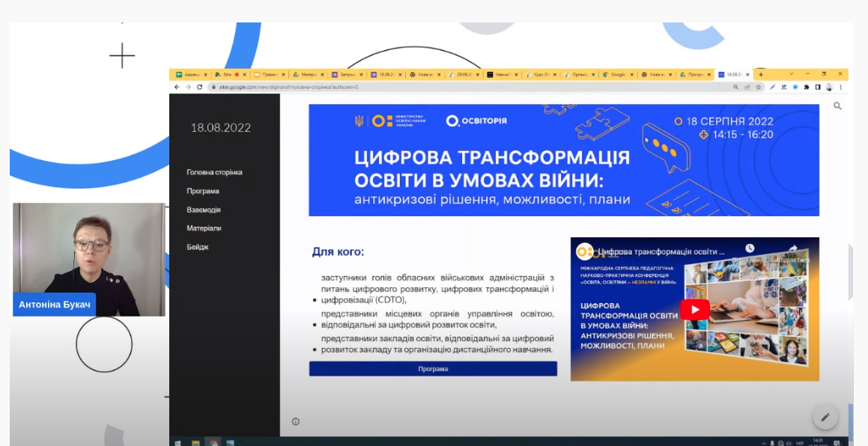868x446 pixels.
Task: Click the network icon in system tray
Action: tap(780, 443)
